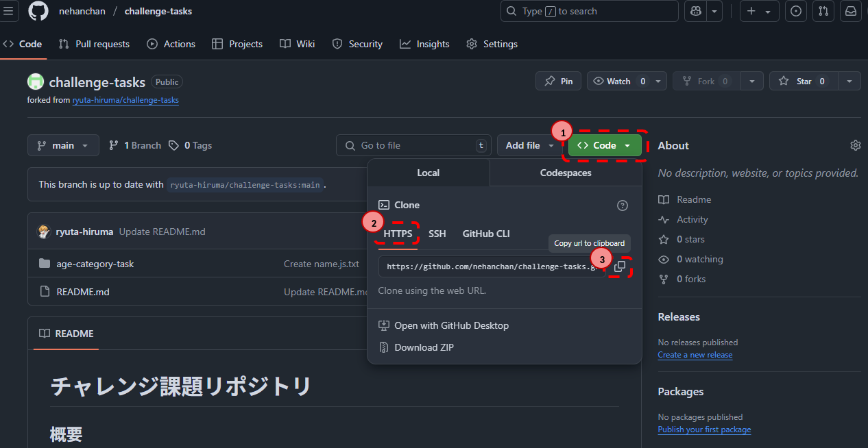Open the pull requests header icon
This screenshot has width=868, height=448.
pos(823,11)
